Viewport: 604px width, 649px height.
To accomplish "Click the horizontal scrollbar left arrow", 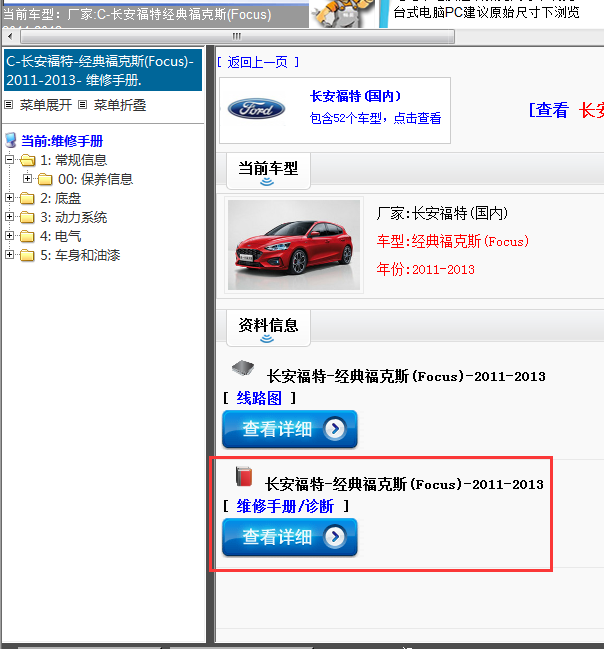I will click(10, 36).
